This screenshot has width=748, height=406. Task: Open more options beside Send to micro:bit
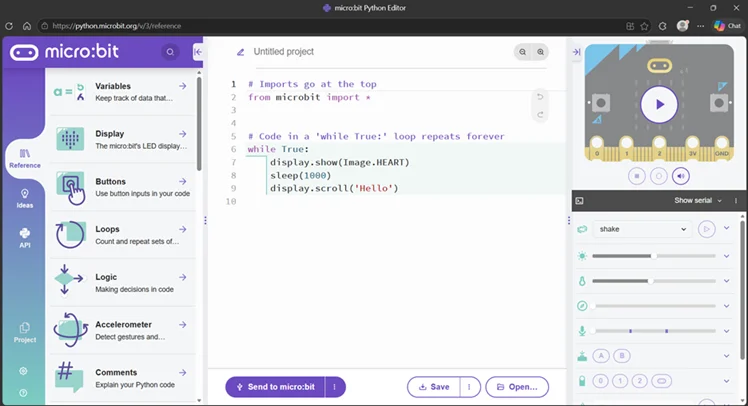[335, 387]
